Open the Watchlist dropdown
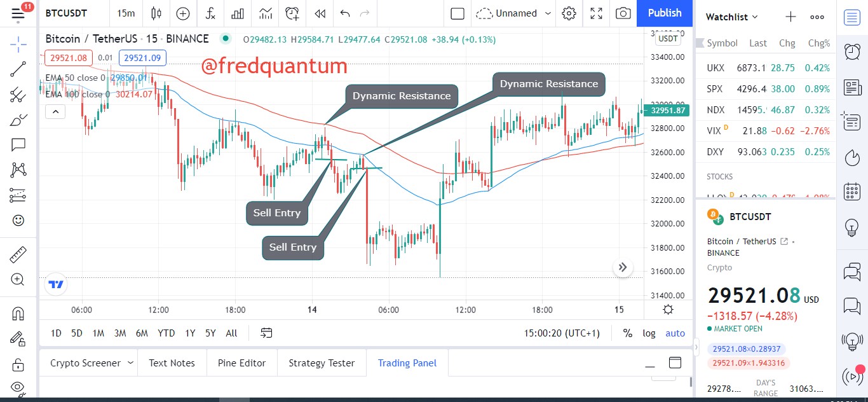 coord(732,17)
